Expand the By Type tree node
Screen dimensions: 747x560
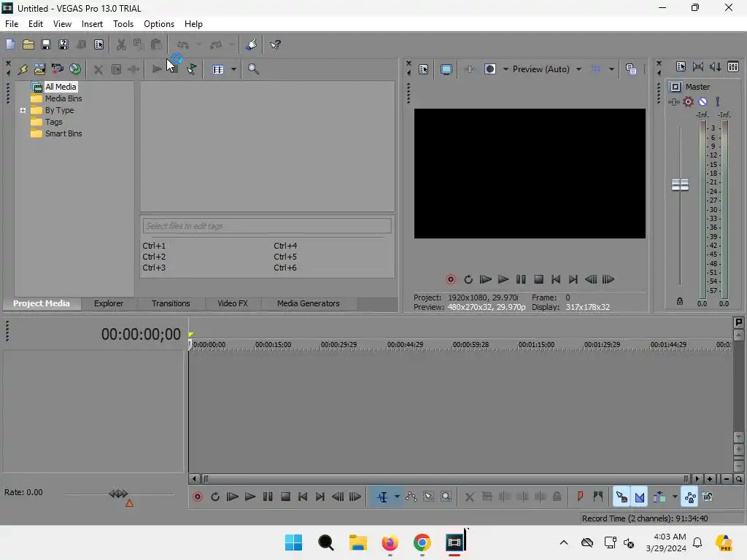[23, 111]
